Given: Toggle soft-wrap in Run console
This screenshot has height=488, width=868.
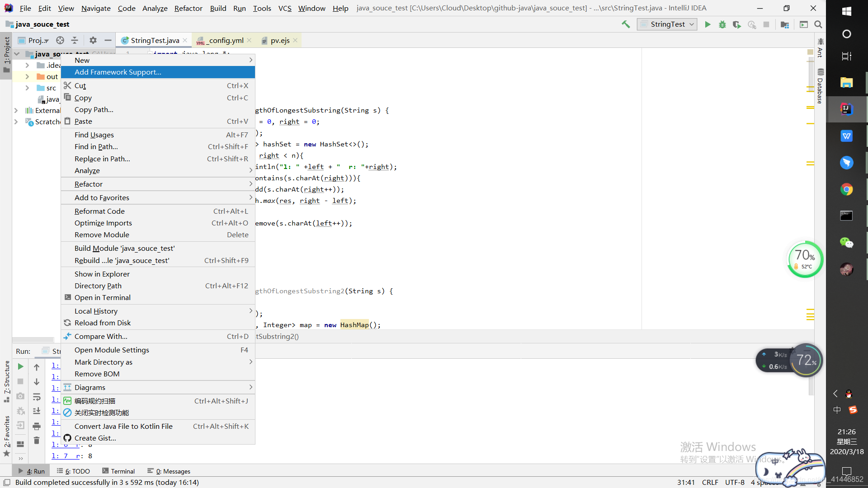Looking at the screenshot, I should [x=37, y=397].
